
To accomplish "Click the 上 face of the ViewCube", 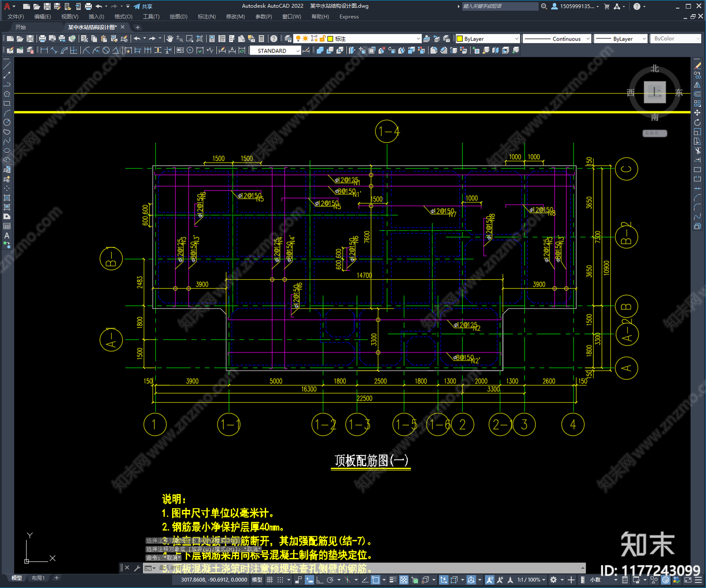I will click(x=654, y=92).
